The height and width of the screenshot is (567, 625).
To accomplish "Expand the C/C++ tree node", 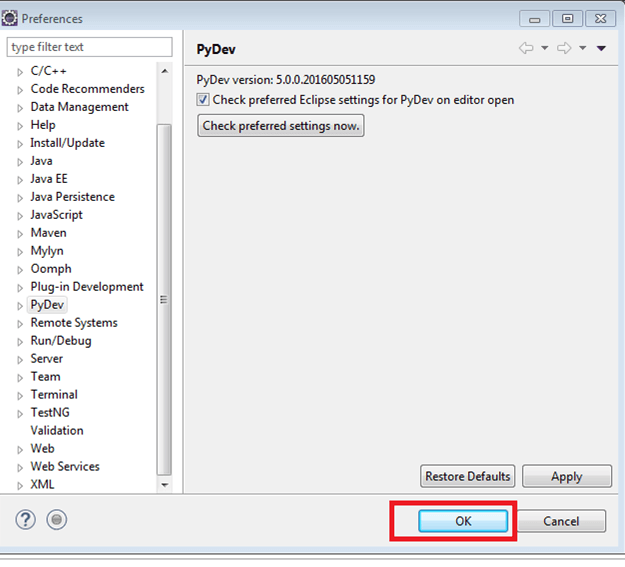I will (20, 72).
